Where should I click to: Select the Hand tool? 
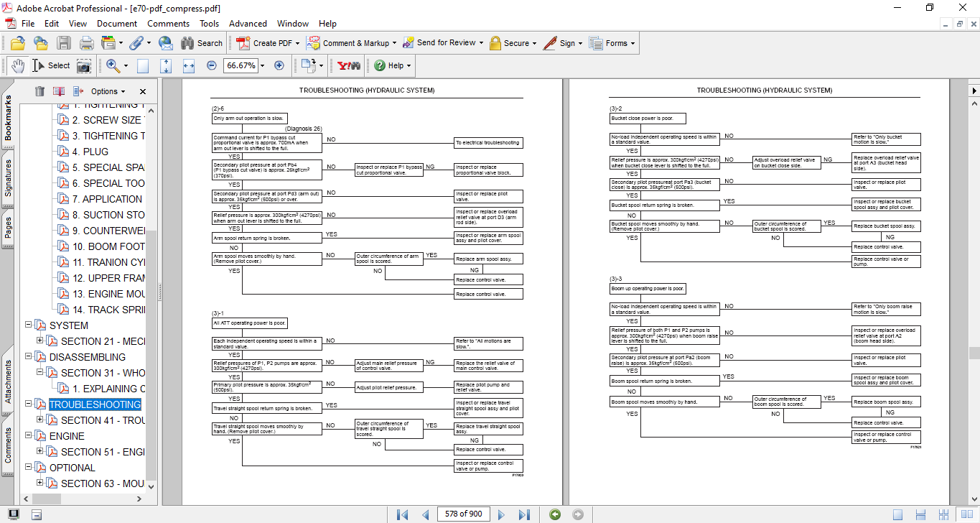tap(17, 65)
